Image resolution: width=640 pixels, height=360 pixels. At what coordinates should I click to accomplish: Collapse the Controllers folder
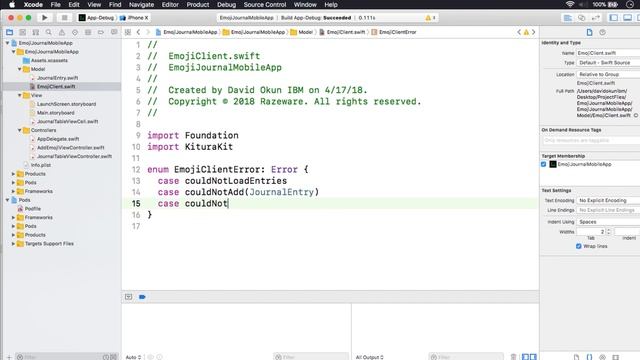point(20,130)
